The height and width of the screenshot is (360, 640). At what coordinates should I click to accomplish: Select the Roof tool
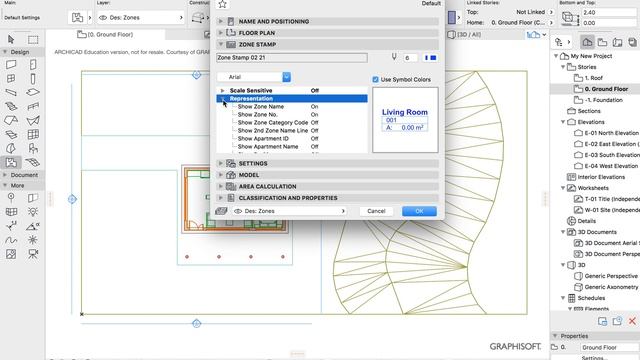[x=11, y=120]
